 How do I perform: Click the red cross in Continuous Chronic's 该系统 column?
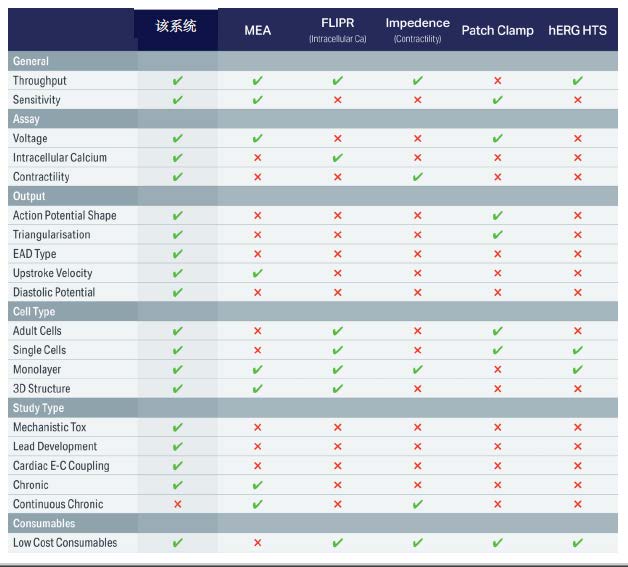click(177, 504)
